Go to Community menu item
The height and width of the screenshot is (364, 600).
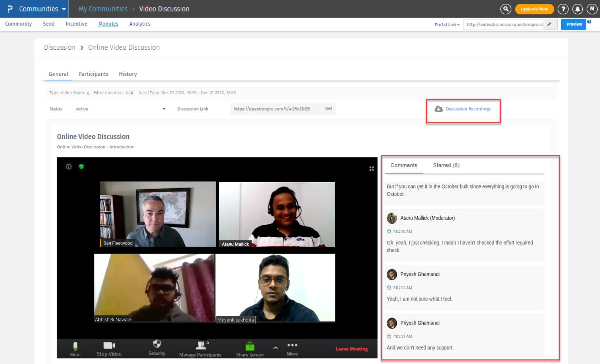[18, 24]
